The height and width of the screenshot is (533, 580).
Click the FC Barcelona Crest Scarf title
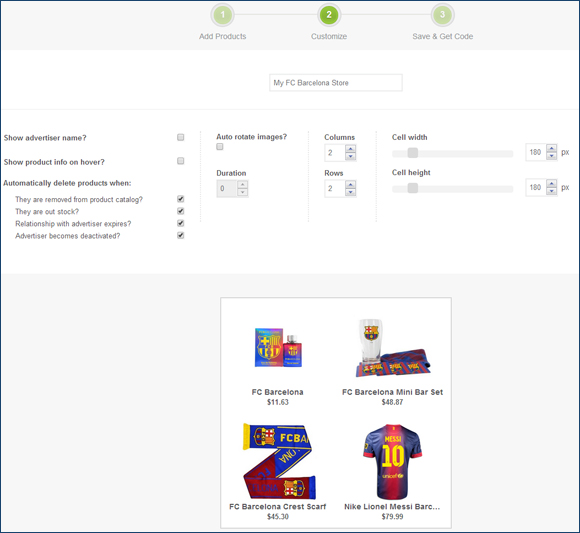pos(277,507)
